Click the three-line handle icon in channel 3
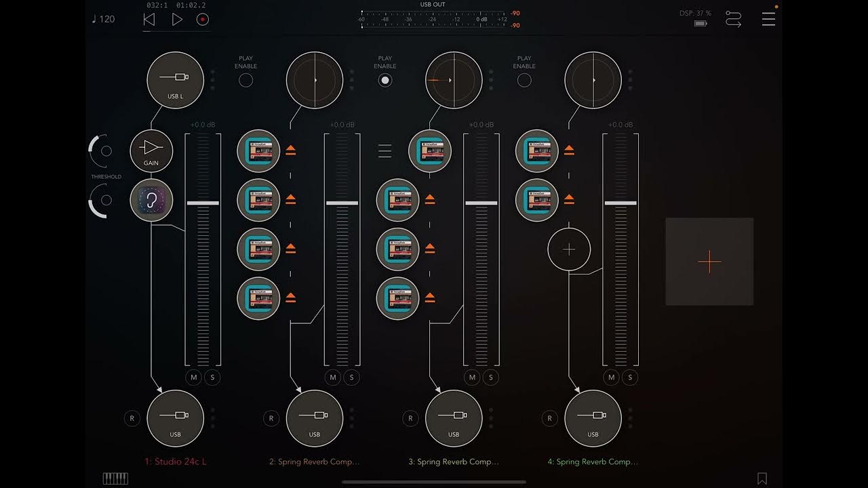 [x=384, y=151]
